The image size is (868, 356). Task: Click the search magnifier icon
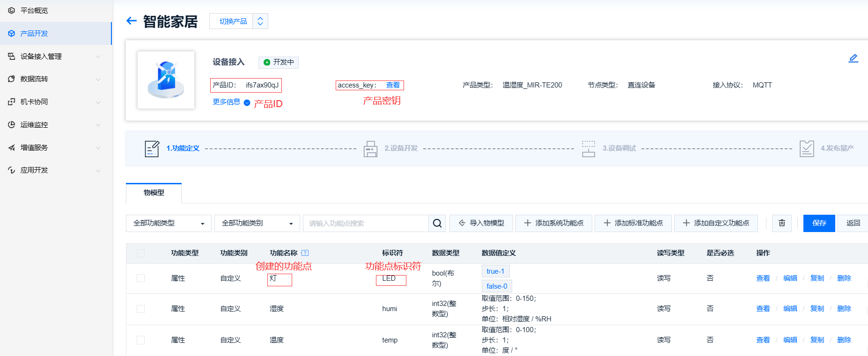point(437,223)
